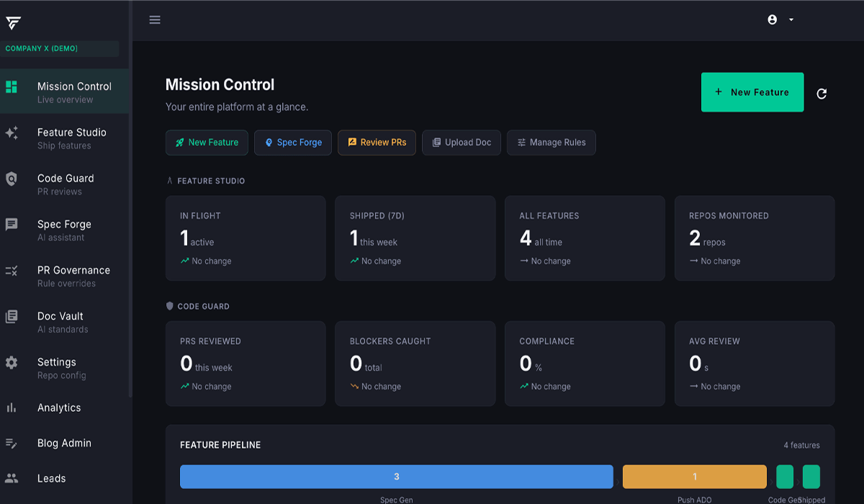Click the Upload Doc quick action chip

462,143
